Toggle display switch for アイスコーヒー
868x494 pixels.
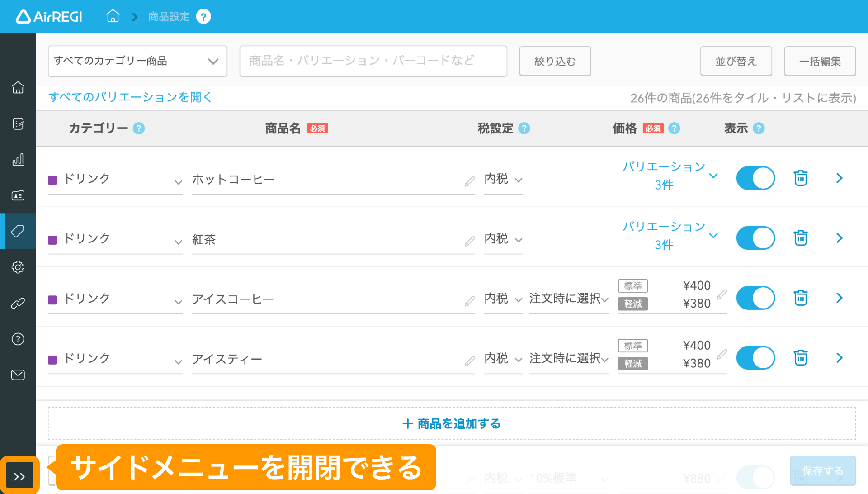pyautogui.click(x=755, y=298)
